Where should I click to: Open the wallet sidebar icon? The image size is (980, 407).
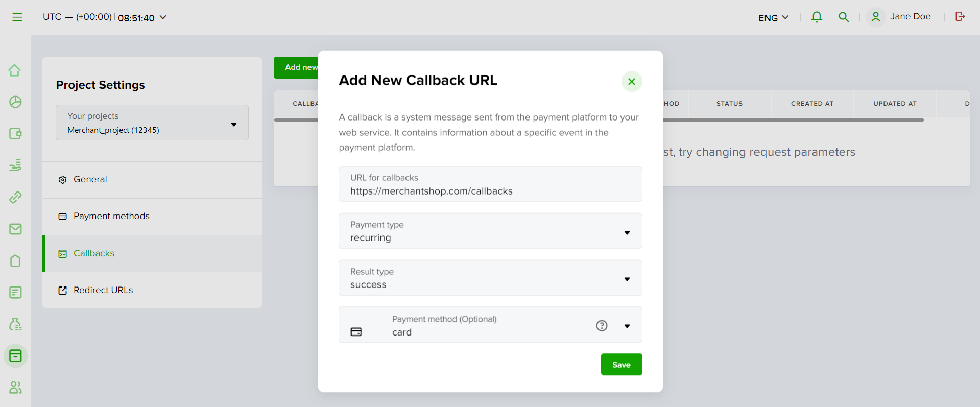pyautogui.click(x=15, y=134)
